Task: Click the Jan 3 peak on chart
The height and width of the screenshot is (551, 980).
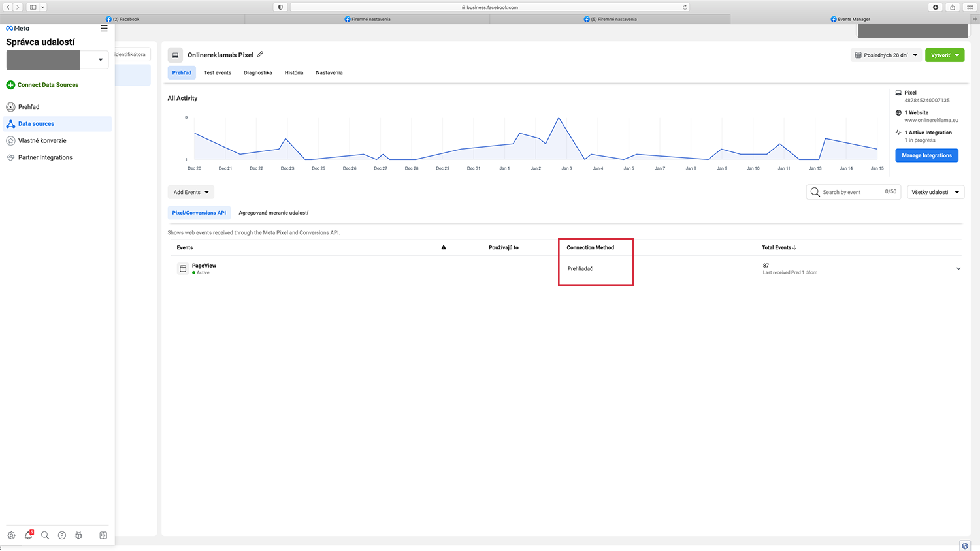Action: tap(559, 118)
